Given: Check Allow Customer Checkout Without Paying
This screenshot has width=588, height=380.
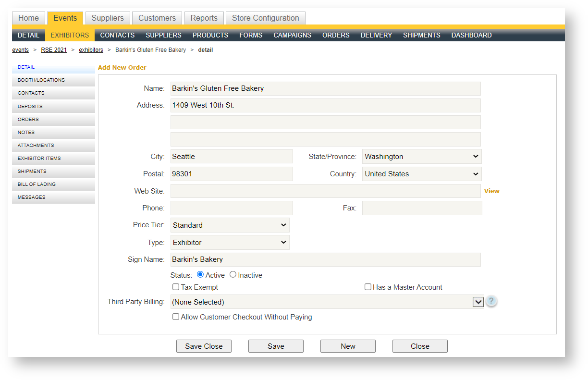Looking at the screenshot, I should (x=176, y=317).
